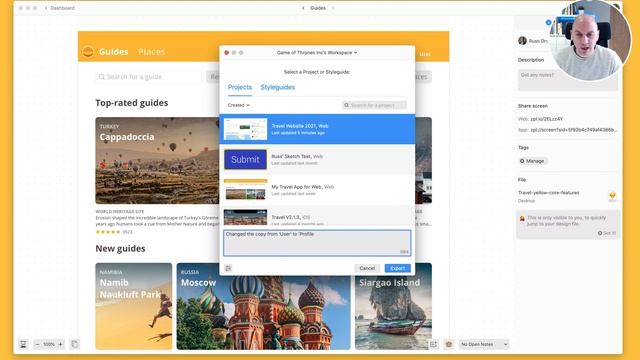Image resolution: width=640 pixels, height=360 pixels.
Task: Click the blue Export button
Action: click(x=398, y=268)
